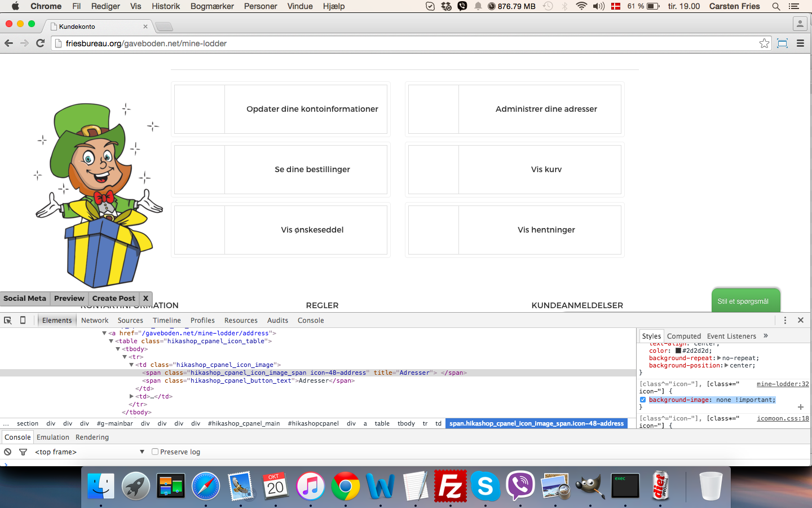
Task: Switch to the Network panel tab
Action: pos(95,320)
